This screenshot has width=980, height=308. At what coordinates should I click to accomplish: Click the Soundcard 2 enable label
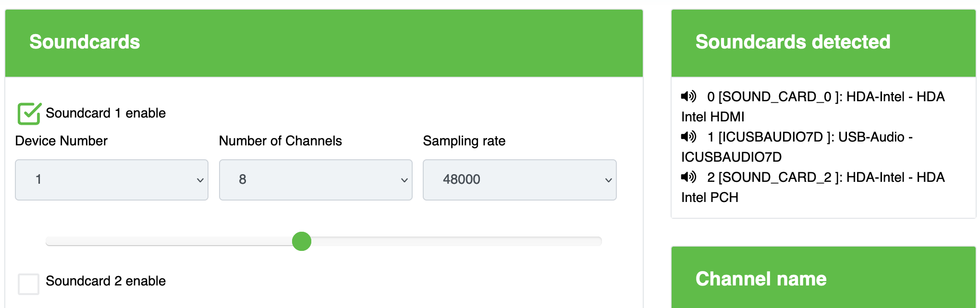106,281
